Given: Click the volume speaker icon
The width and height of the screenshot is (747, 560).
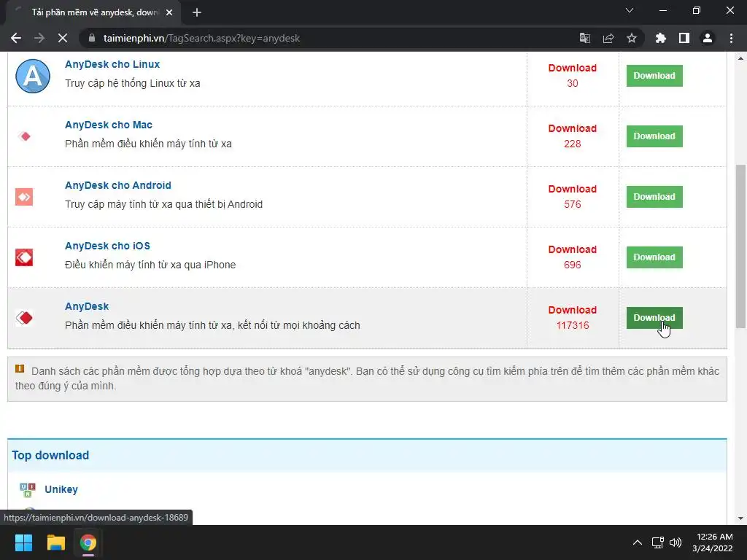Looking at the screenshot, I should tap(675, 542).
